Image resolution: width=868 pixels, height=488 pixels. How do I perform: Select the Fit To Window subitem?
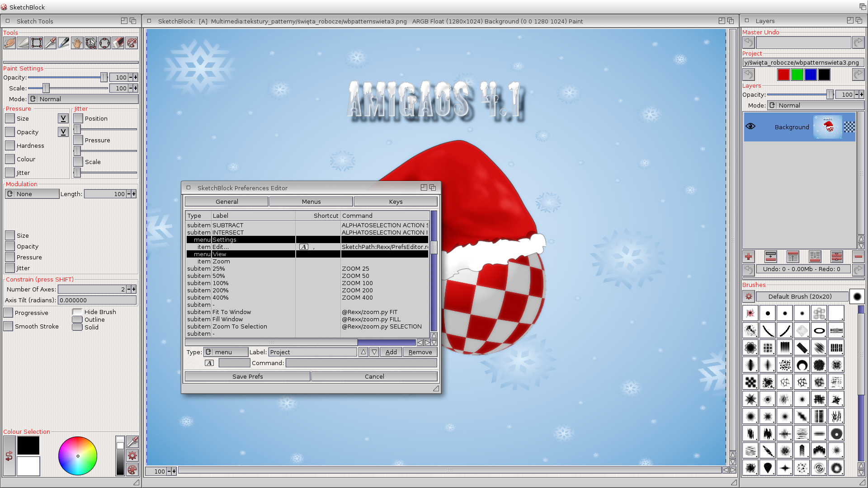pos(307,312)
